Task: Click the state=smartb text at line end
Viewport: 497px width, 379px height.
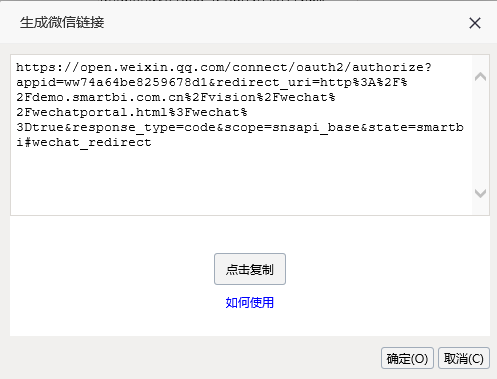Action: [x=415, y=127]
